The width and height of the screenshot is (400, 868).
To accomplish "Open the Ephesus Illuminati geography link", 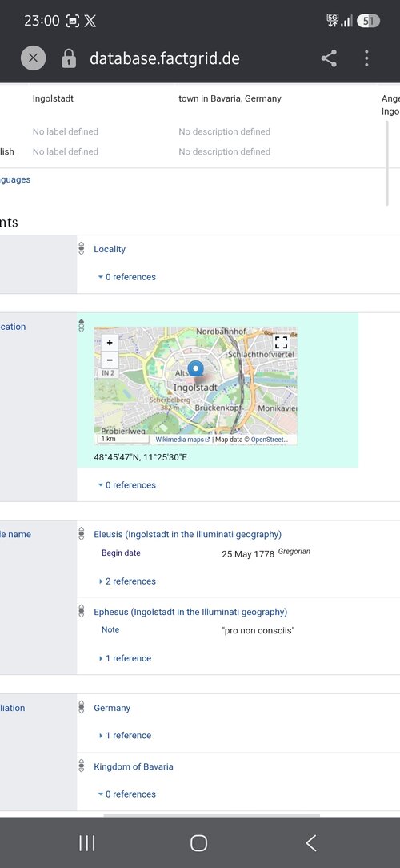I will (190, 612).
